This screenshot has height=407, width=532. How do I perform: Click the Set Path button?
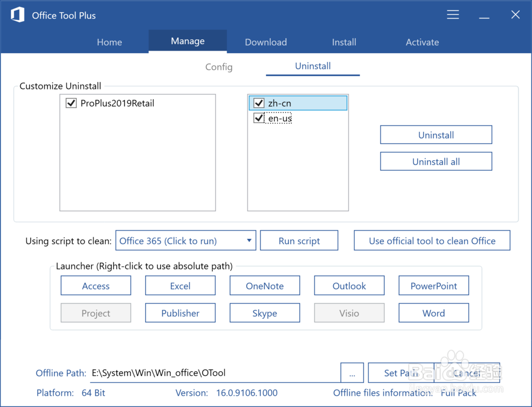pyautogui.click(x=401, y=373)
